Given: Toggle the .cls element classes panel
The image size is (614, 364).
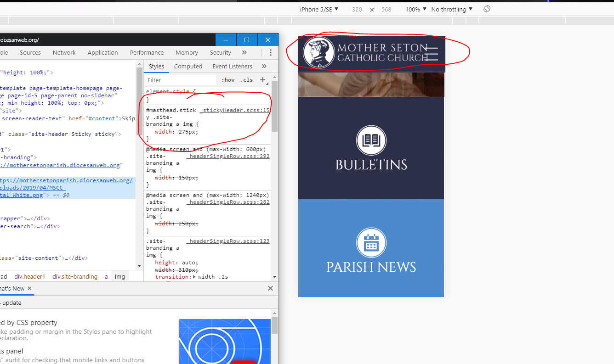Looking at the screenshot, I should click(x=247, y=80).
